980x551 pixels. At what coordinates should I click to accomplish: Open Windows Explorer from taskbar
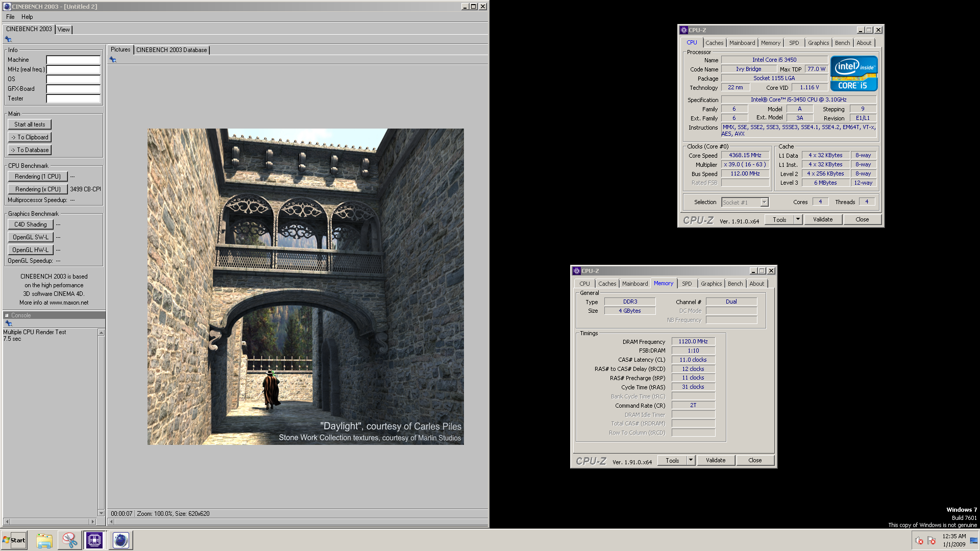point(44,540)
